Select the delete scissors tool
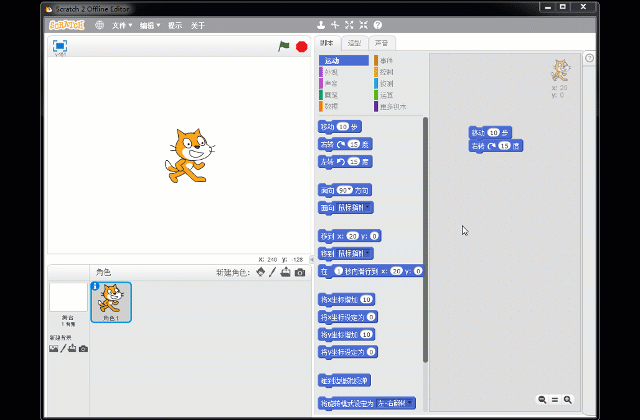Viewport: 640px width, 420px height. (x=335, y=25)
